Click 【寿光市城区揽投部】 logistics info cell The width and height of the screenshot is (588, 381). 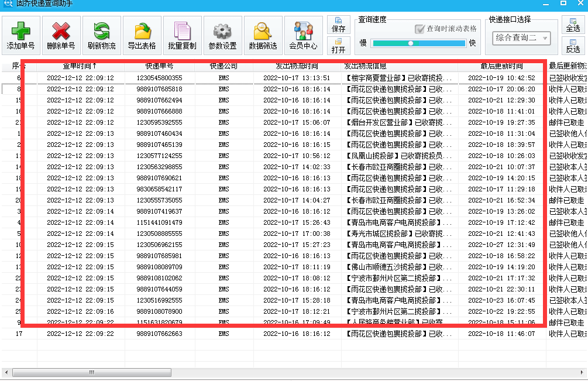398,234
